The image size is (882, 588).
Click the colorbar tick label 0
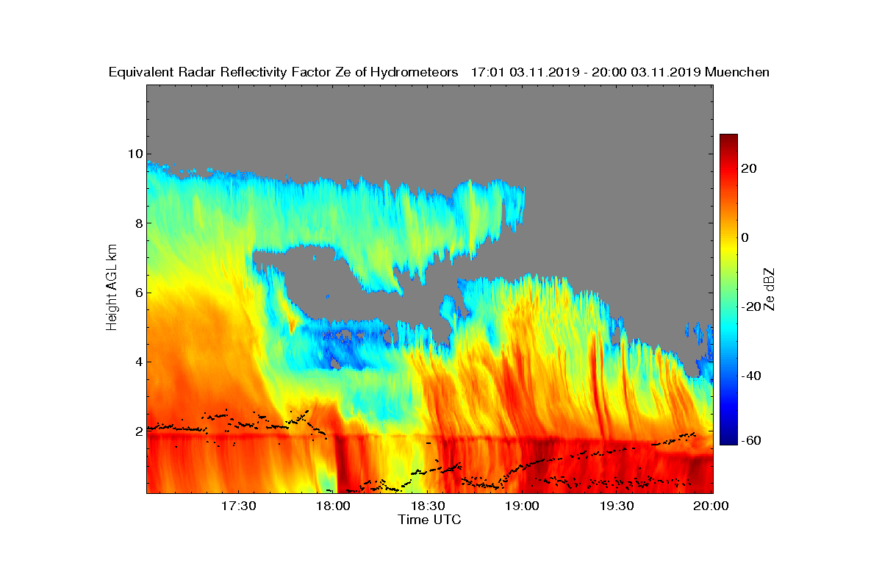click(x=745, y=237)
